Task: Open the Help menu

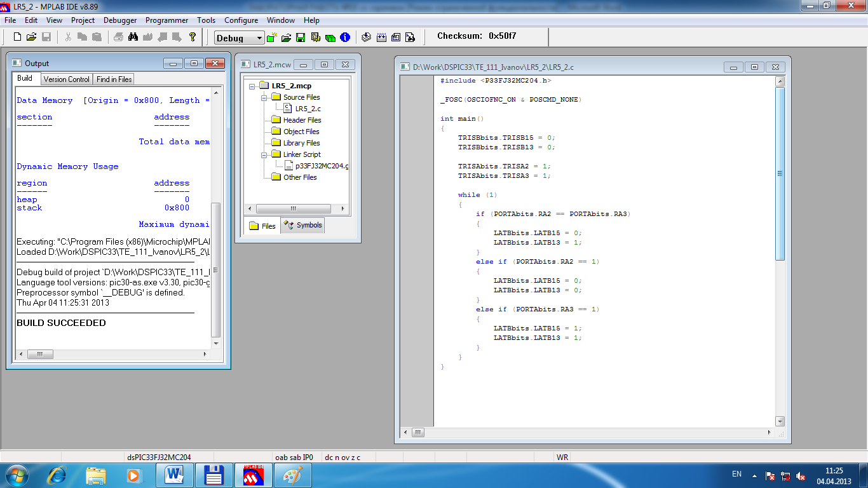Action: pos(311,20)
